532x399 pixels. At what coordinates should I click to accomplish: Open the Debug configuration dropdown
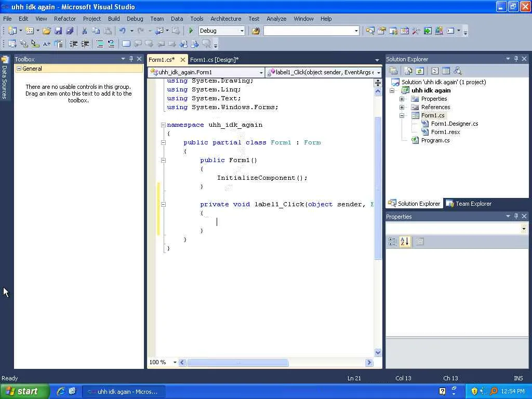point(242,31)
